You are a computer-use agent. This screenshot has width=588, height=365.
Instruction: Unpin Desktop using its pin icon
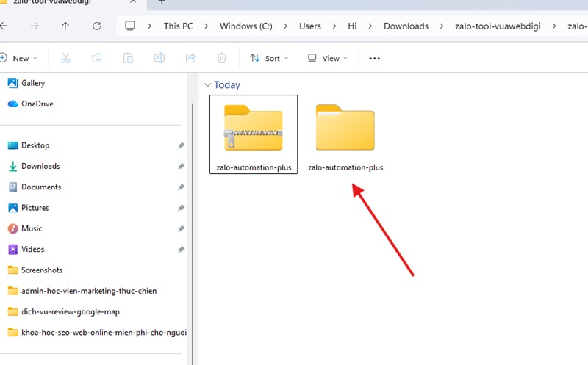[181, 145]
